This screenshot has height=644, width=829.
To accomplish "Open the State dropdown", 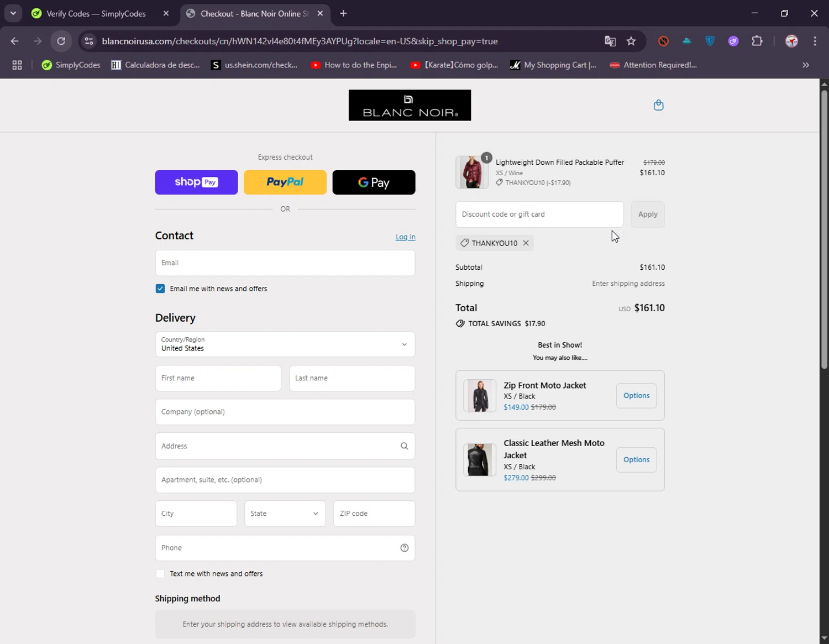I will 285,514.
